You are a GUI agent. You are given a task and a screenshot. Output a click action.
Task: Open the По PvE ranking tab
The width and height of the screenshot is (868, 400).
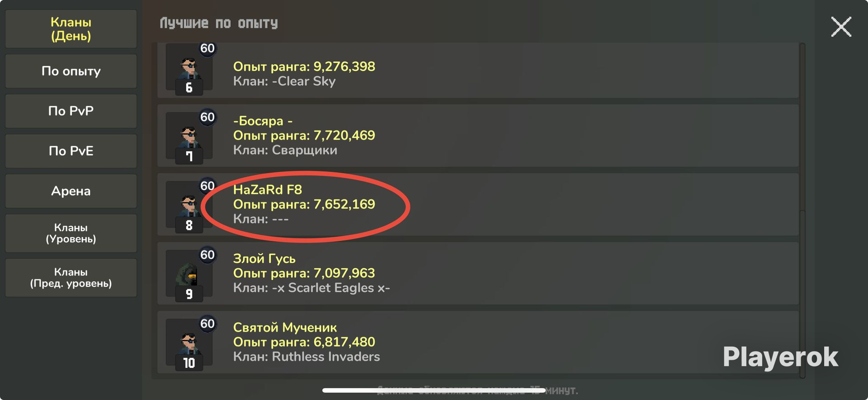click(x=71, y=151)
